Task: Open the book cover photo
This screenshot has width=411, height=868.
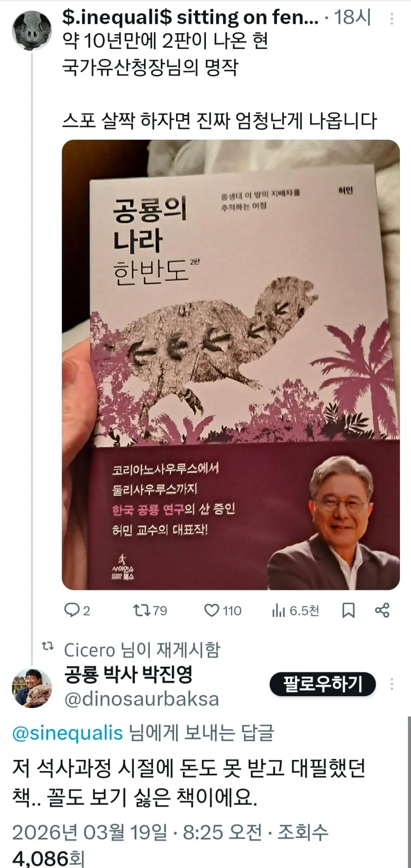Action: tap(231, 364)
